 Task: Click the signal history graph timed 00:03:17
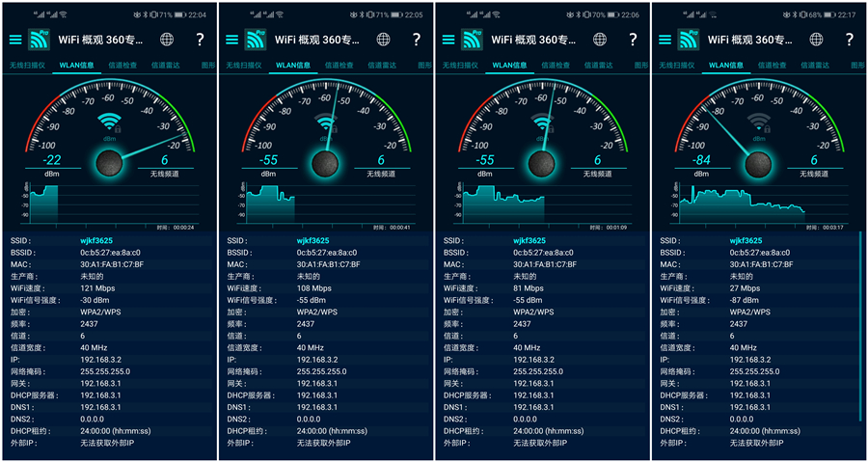(760, 204)
